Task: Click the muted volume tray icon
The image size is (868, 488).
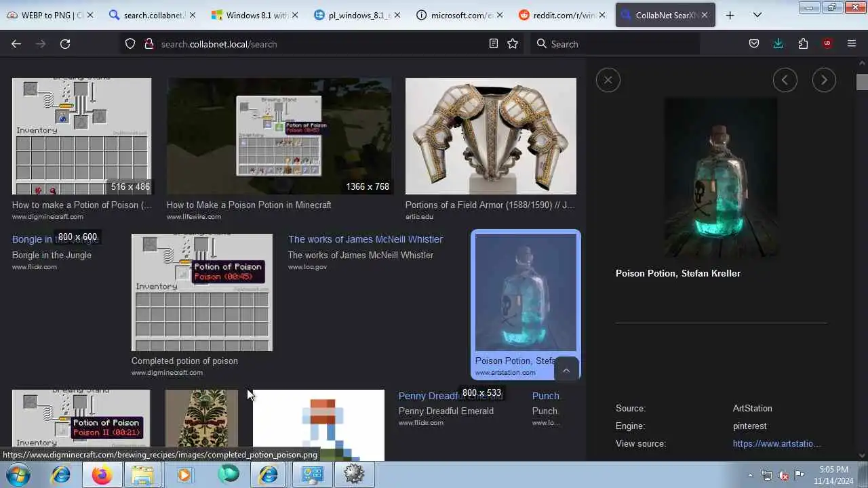Action: (x=783, y=475)
